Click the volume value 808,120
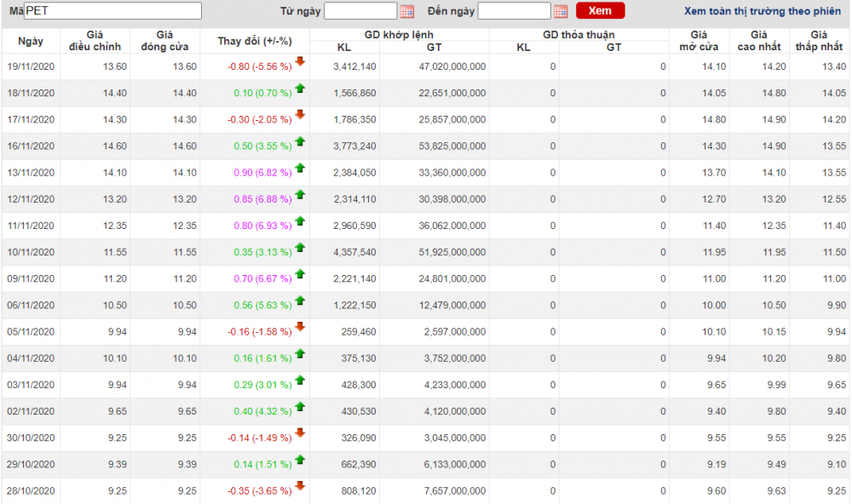This screenshot has width=852, height=504. point(359,491)
